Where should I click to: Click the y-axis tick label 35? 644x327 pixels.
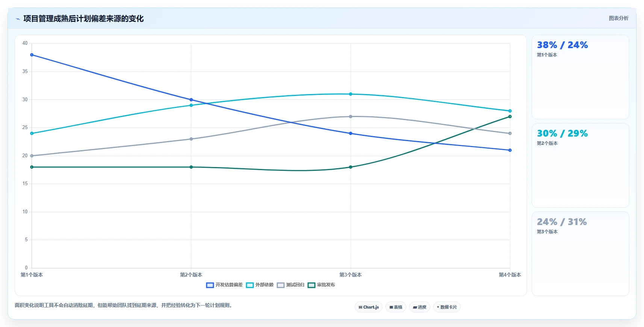click(x=25, y=71)
